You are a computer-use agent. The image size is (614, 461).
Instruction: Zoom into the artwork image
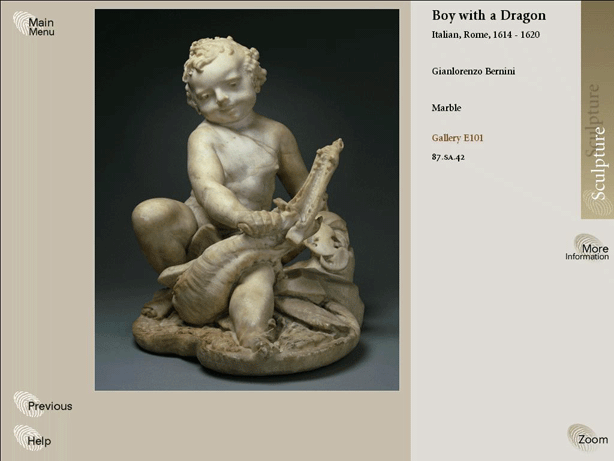pyautogui.click(x=593, y=439)
